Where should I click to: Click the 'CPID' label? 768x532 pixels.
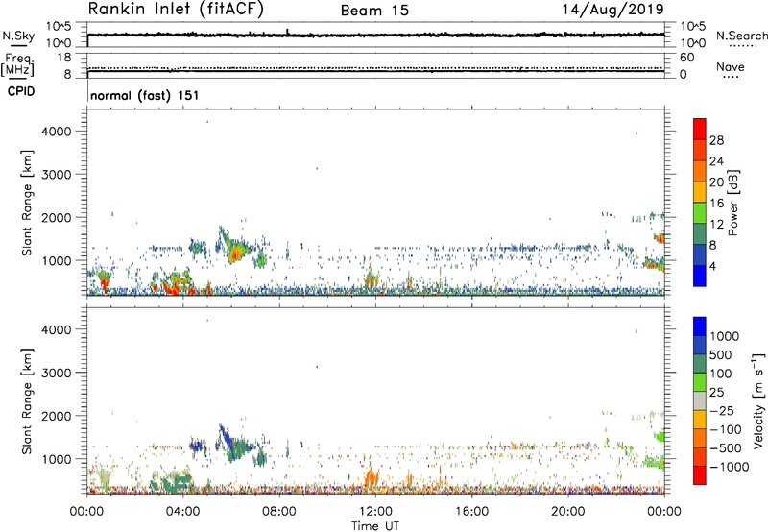pyautogui.click(x=21, y=91)
